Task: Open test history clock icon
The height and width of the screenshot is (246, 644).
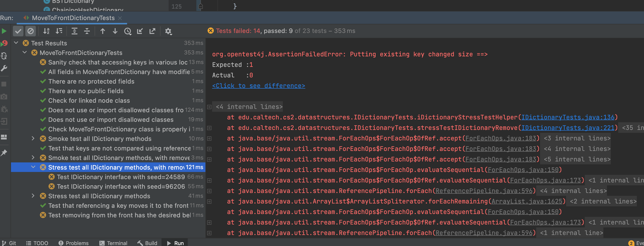Action: (128, 31)
